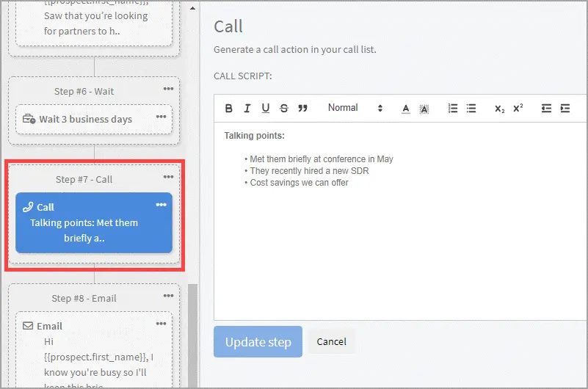
Task: Cancel editing the call step
Action: pyautogui.click(x=332, y=342)
